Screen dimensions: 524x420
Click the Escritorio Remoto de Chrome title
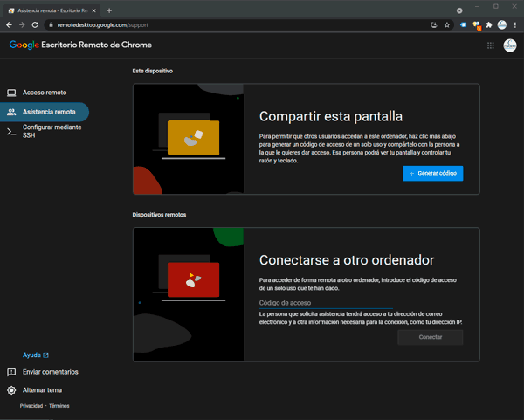97,45
